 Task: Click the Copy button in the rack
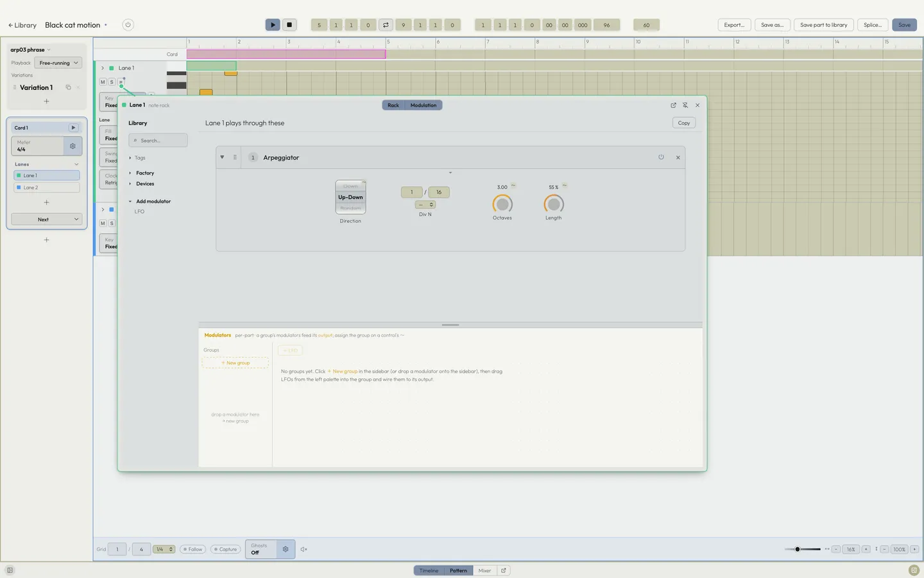(x=684, y=123)
